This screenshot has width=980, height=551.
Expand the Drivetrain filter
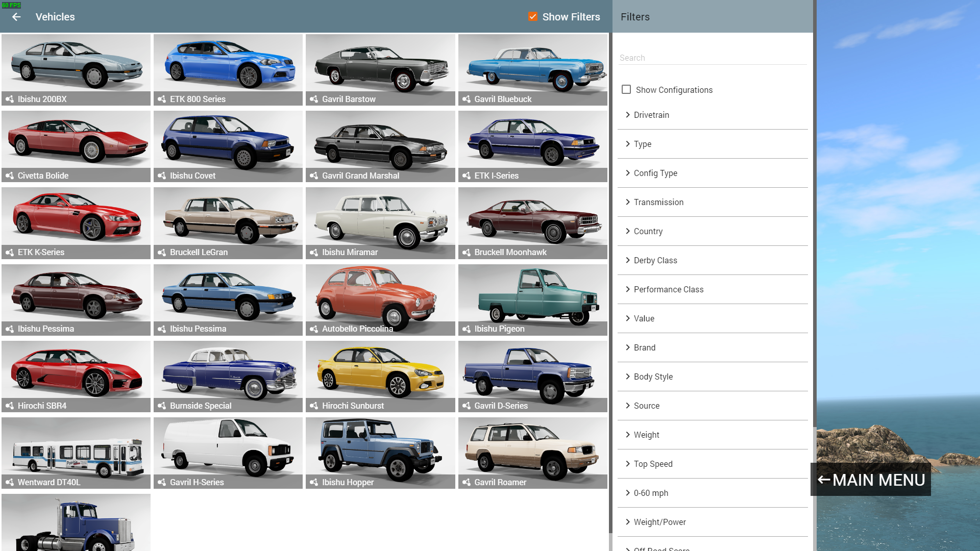tap(651, 115)
